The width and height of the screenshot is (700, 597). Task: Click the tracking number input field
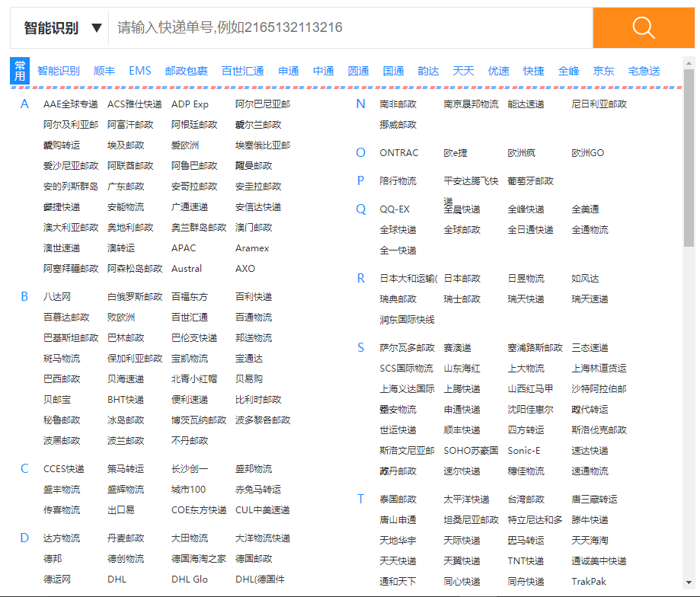pos(350,28)
